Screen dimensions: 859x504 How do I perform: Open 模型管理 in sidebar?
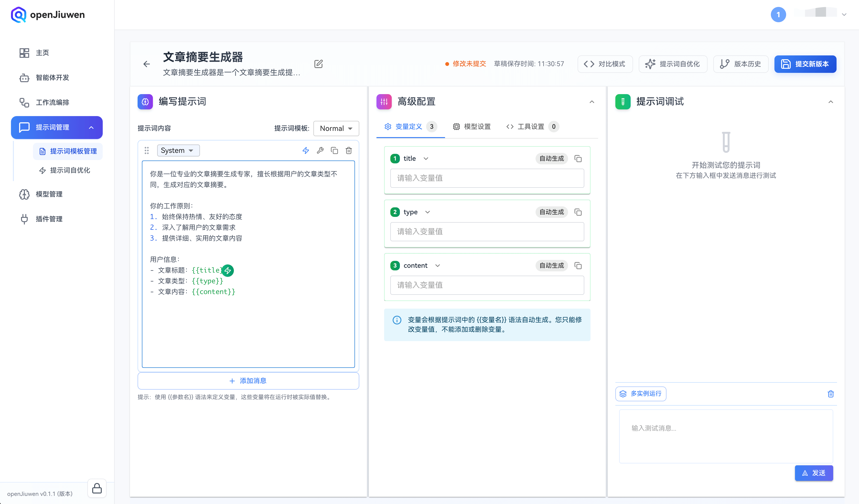pos(41,194)
